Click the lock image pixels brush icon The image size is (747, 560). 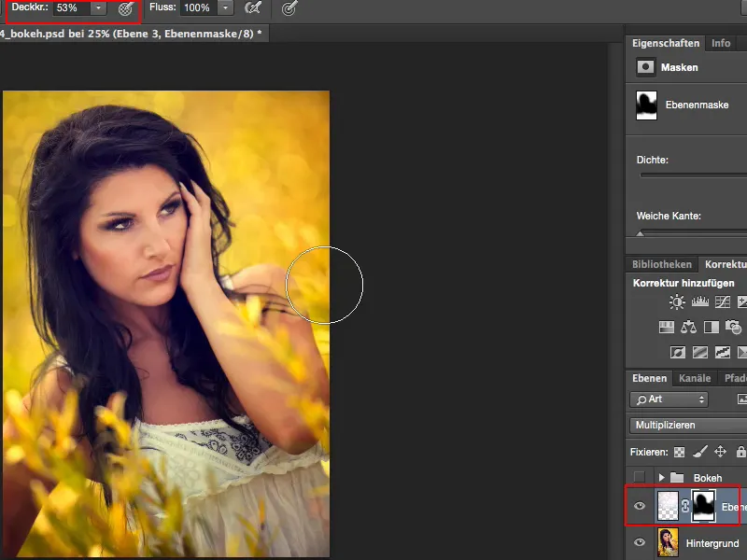699,452
